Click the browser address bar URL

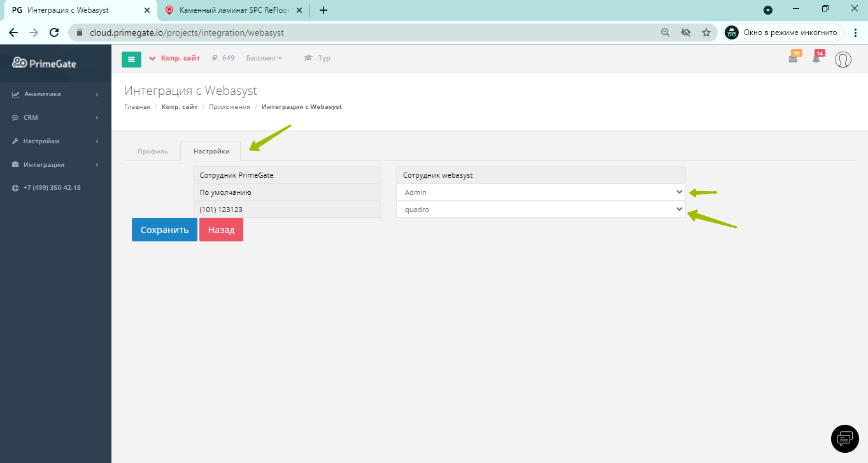click(x=187, y=32)
